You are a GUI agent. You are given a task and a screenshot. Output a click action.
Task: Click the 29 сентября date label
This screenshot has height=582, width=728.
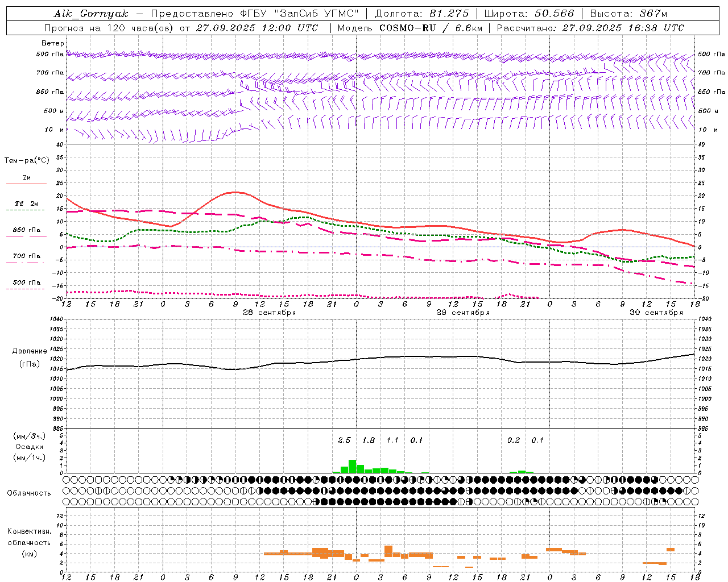pyautogui.click(x=463, y=313)
